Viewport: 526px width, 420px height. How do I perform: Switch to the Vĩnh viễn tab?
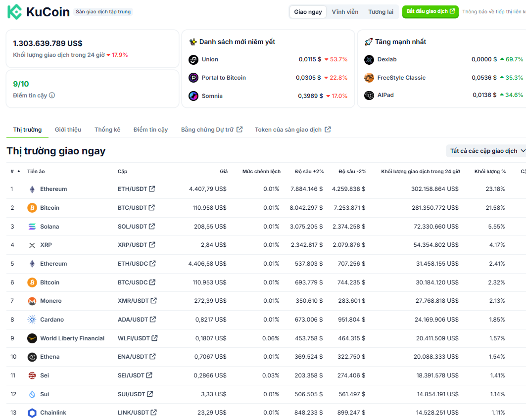pyautogui.click(x=345, y=11)
